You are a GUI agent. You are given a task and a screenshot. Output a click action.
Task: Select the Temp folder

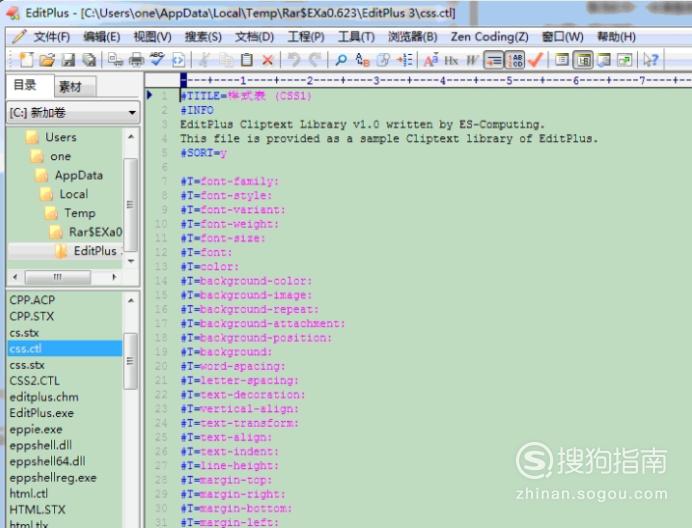point(80,213)
